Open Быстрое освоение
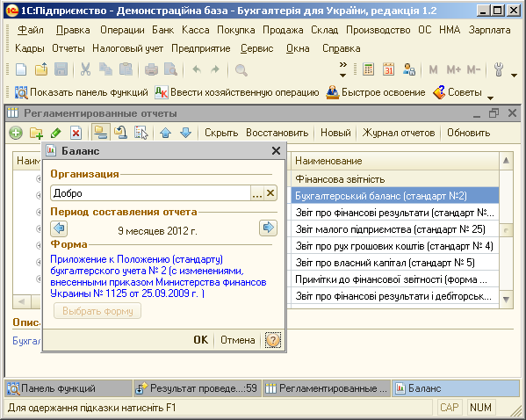The height and width of the screenshot is (420, 526). click(x=376, y=92)
